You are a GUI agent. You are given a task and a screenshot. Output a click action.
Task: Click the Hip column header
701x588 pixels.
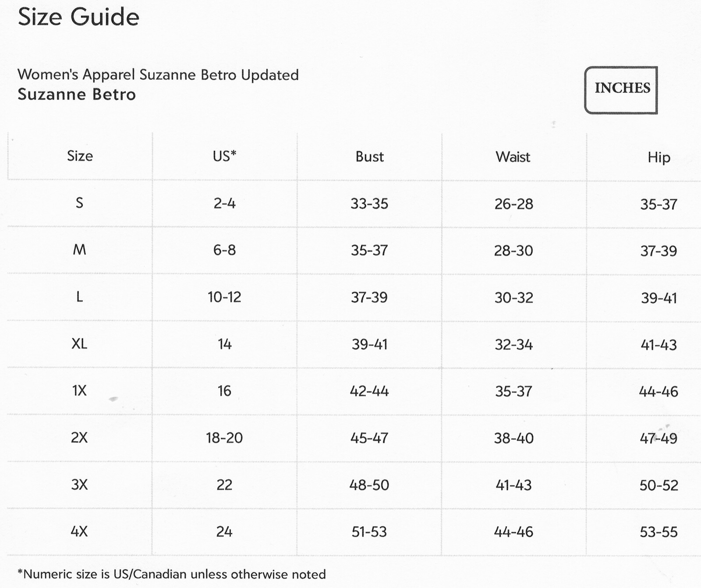point(659,157)
